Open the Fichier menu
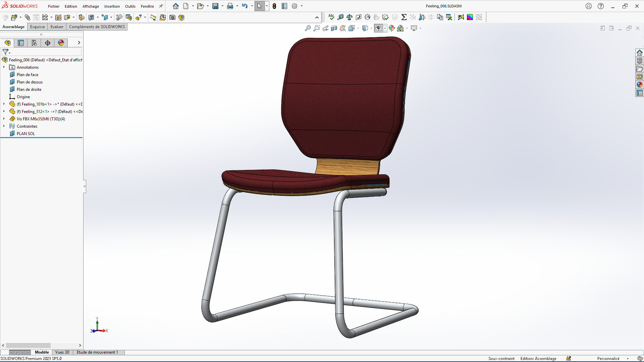 [54, 6]
